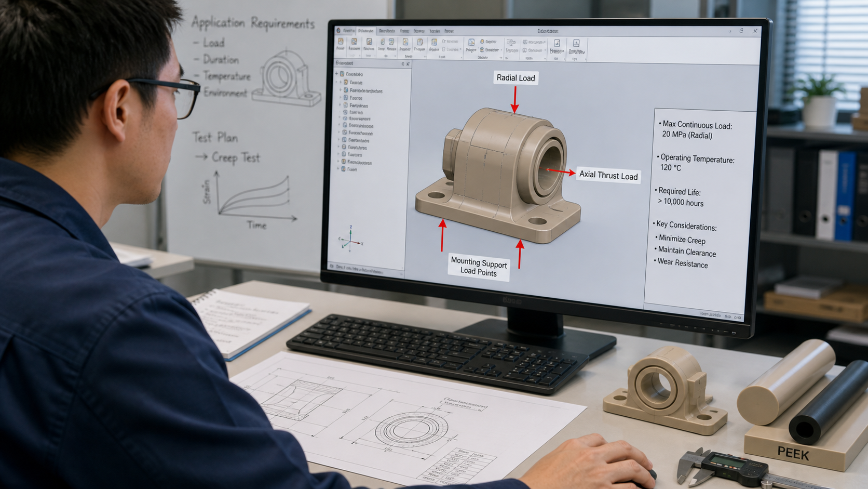Viewport: 868px width, 489px height.
Task: Click the application logo in the title bar
Action: pos(338,31)
